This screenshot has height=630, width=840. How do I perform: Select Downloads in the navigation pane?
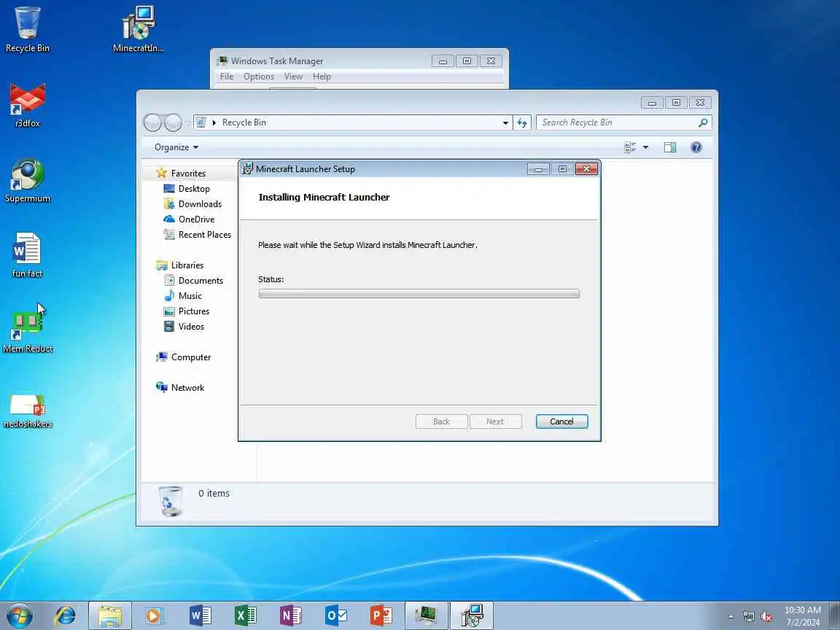[192, 203]
